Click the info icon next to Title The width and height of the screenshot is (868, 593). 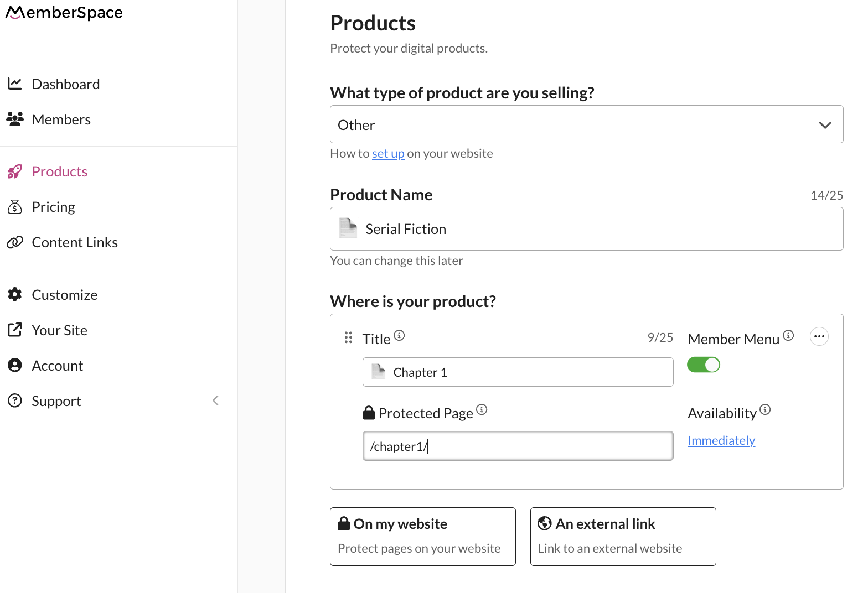click(399, 335)
